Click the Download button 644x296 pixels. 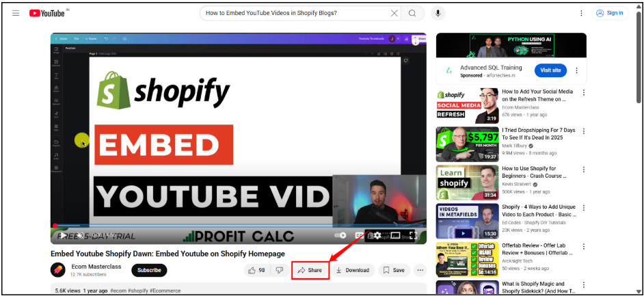coord(353,270)
